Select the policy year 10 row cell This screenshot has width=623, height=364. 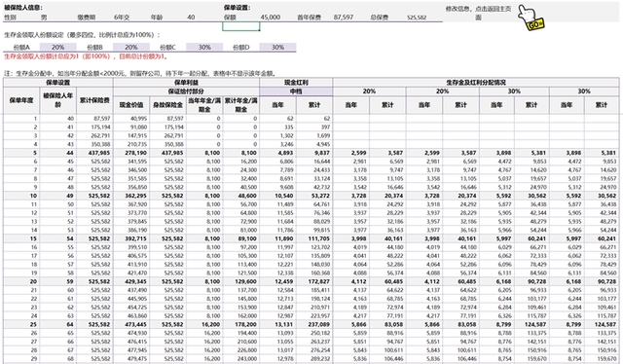pos(21,196)
